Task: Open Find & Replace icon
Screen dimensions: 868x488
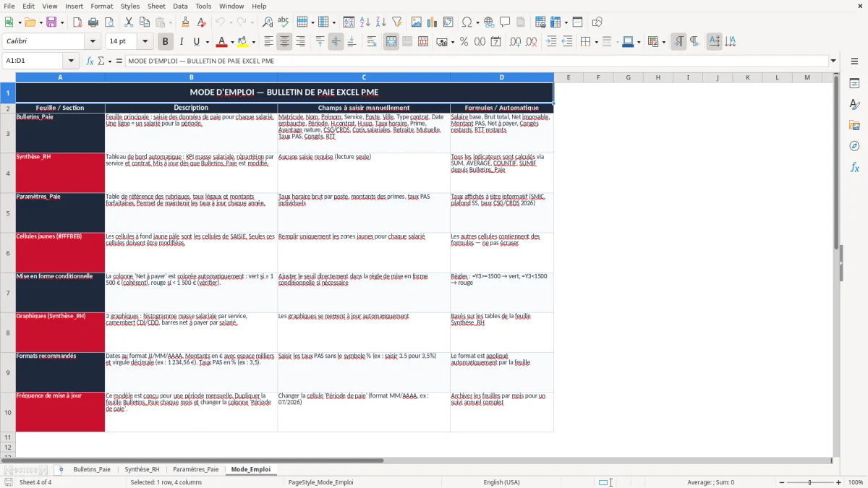Action: click(268, 22)
